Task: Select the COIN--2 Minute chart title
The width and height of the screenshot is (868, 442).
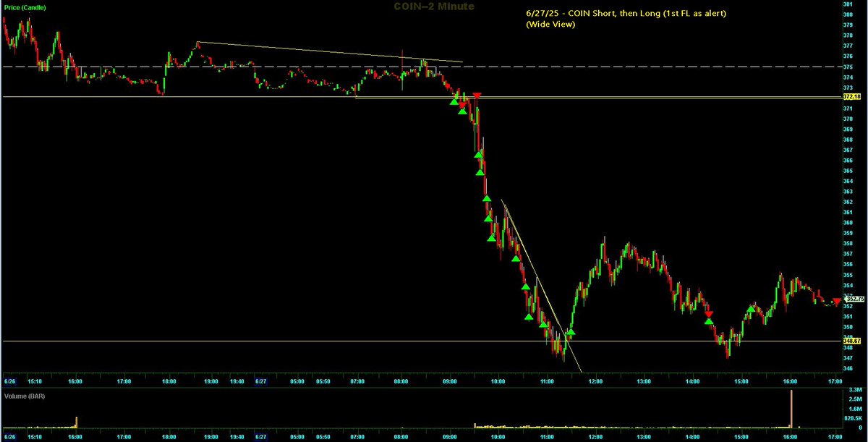Action: [x=433, y=7]
